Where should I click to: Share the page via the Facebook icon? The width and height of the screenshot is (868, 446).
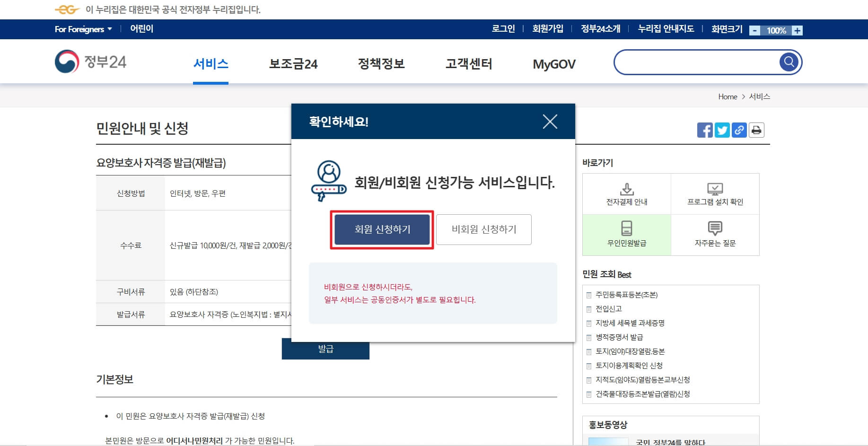click(x=705, y=131)
